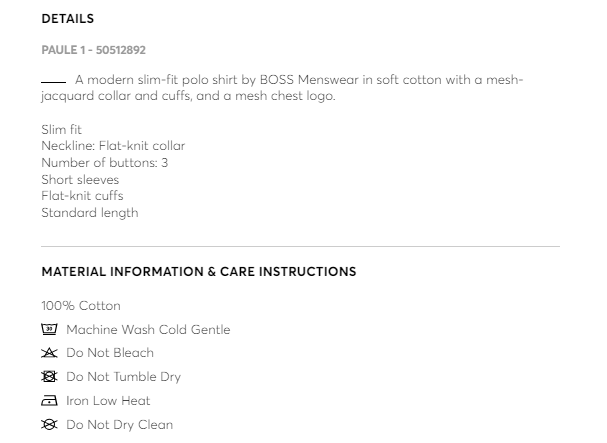The height and width of the screenshot is (443, 607).
Task: Click the do not bleach triangle icon
Action: pos(49,353)
